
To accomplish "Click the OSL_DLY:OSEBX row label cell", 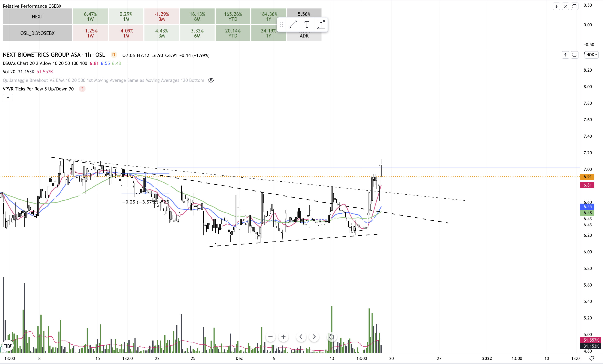I will [x=38, y=33].
